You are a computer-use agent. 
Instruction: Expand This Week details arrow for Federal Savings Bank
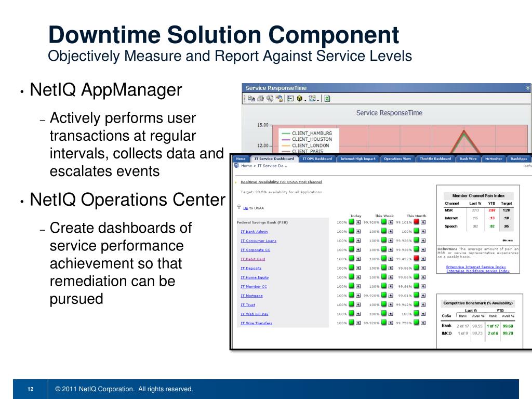[x=391, y=222]
